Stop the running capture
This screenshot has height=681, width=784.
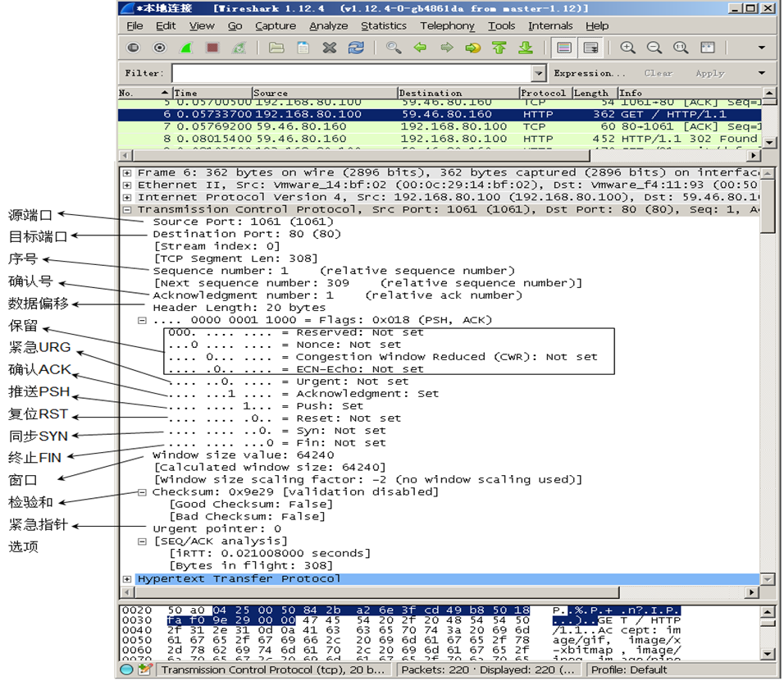click(x=212, y=48)
